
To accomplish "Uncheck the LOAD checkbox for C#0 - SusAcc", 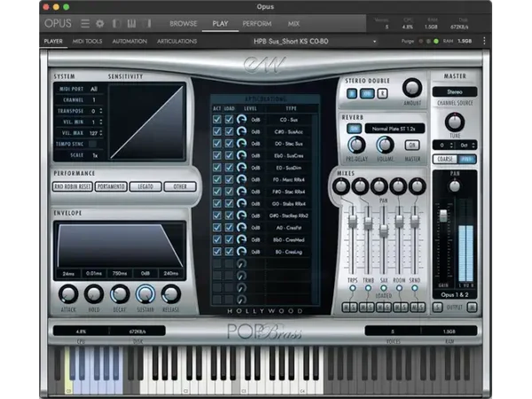I will [229, 131].
